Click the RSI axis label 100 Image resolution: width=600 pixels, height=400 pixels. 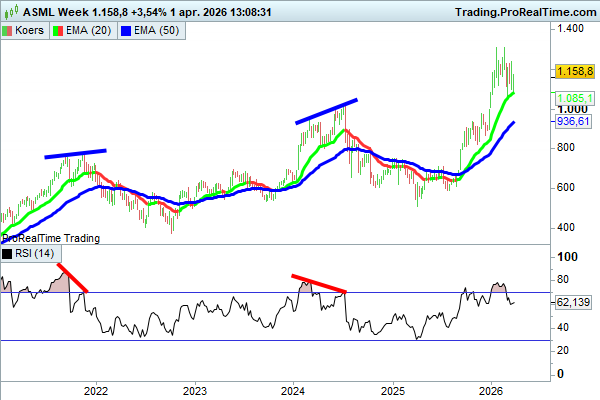coord(567,257)
